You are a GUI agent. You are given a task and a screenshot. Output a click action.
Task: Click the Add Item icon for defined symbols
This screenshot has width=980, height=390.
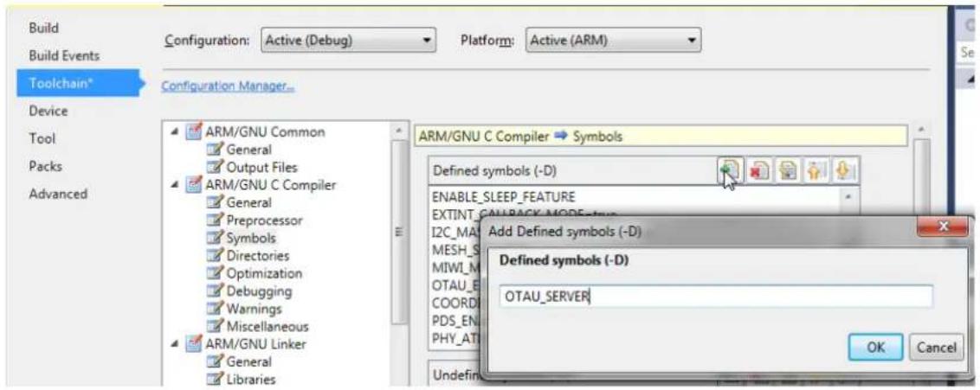[x=730, y=170]
